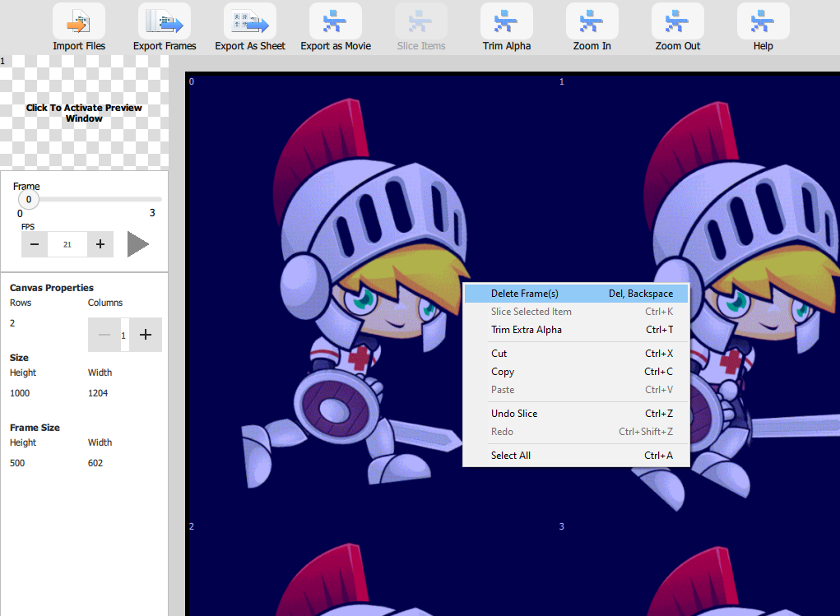The width and height of the screenshot is (840, 616).
Task: Decrease the FPS with the minus button
Action: click(x=35, y=244)
